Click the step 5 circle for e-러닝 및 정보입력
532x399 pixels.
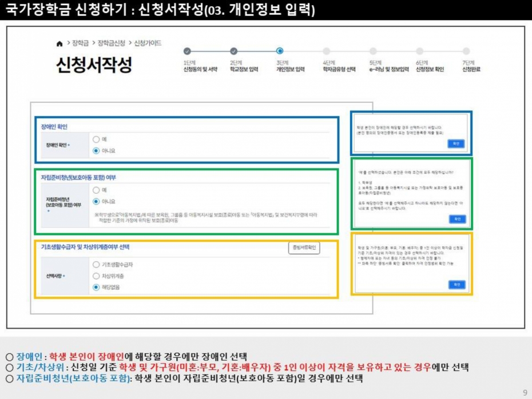tap(373, 51)
